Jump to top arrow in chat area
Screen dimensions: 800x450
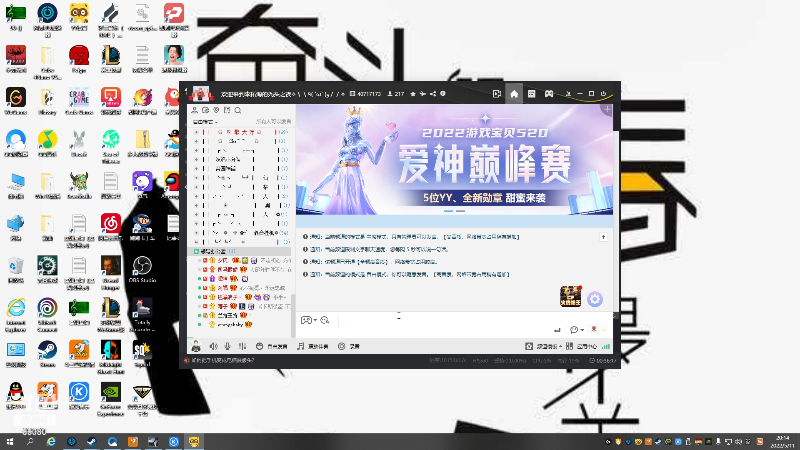click(x=603, y=237)
